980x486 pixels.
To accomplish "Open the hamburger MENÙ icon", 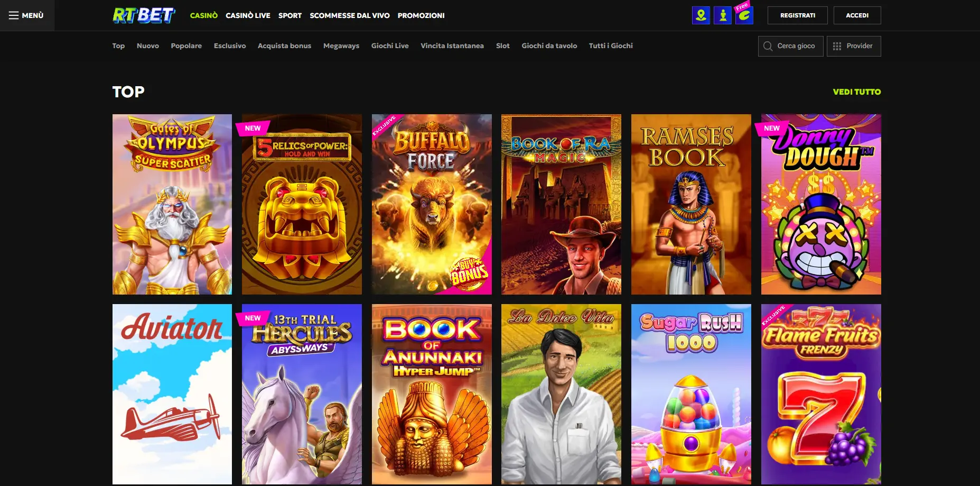I will pyautogui.click(x=14, y=15).
